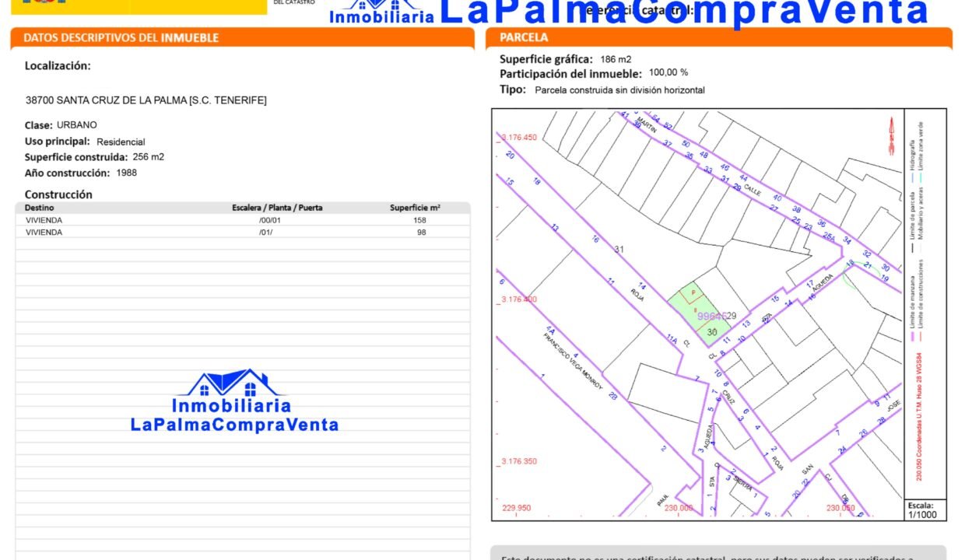Click the 'FRANCISCO VEGA MONROY' street label
The width and height of the screenshot is (965, 560).
coord(571,361)
